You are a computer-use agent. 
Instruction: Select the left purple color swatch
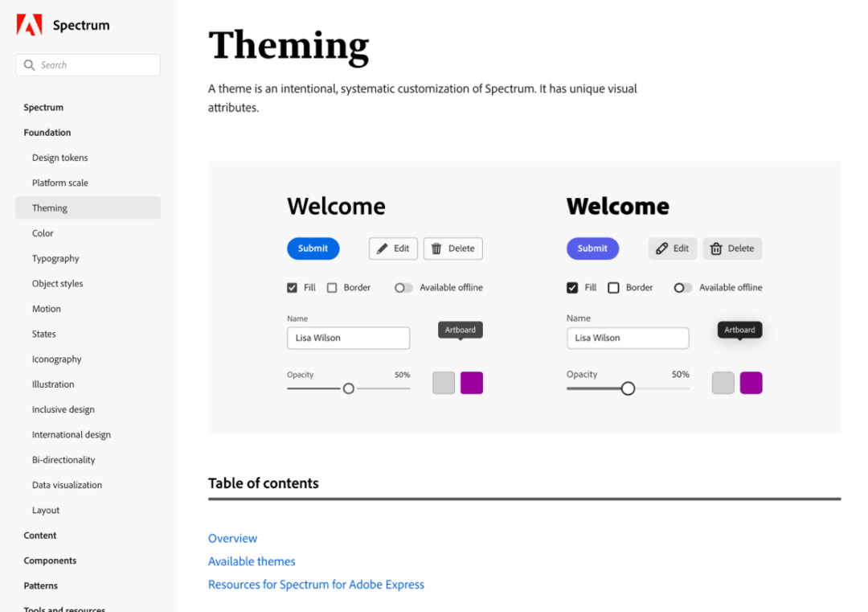(472, 383)
